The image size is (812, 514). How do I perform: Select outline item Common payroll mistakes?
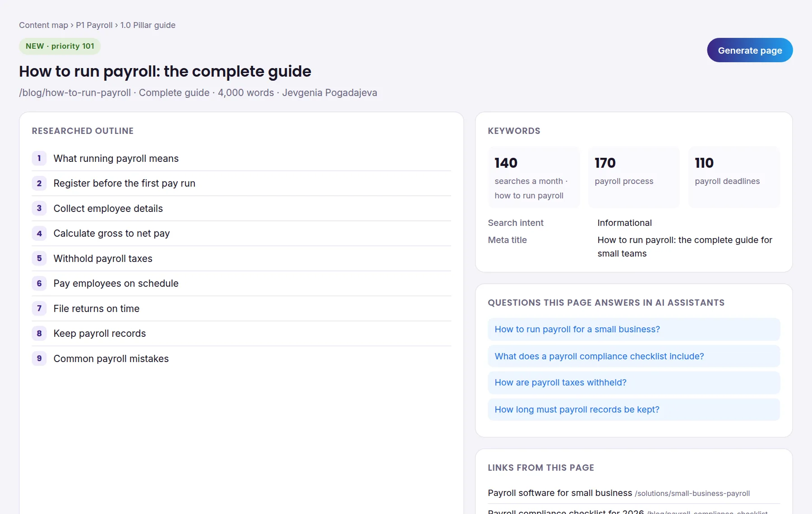point(241,358)
